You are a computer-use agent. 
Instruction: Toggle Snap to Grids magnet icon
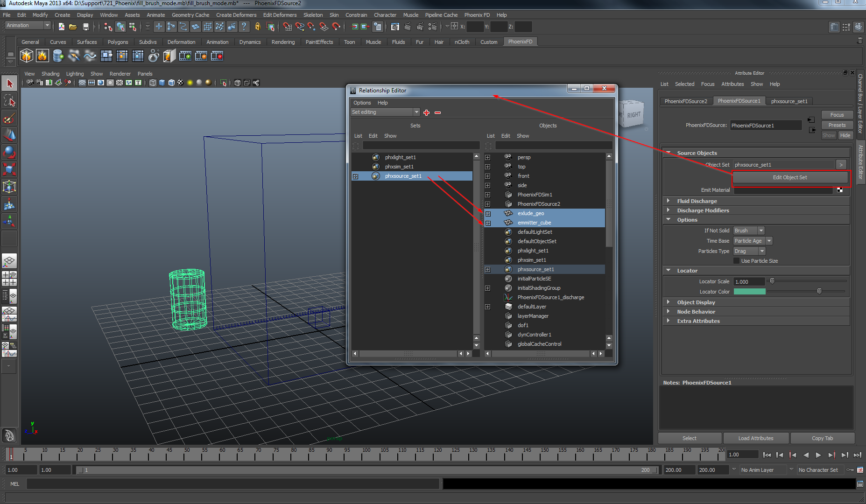[287, 27]
